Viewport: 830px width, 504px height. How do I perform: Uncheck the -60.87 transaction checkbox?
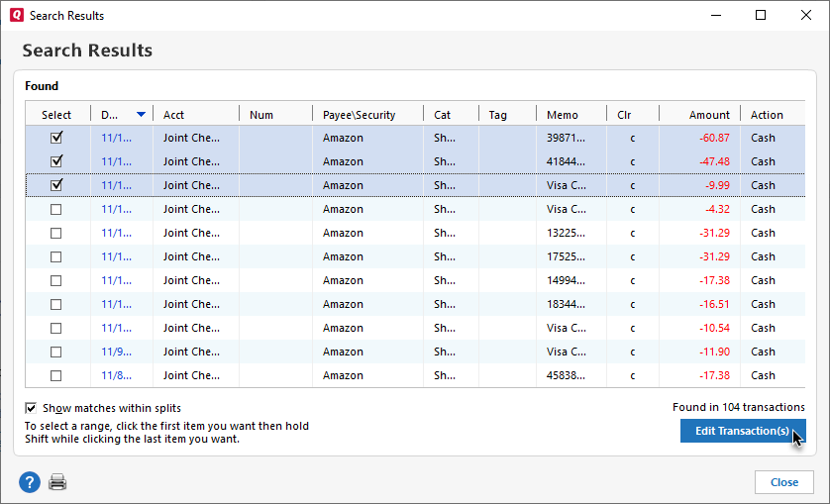tap(56, 138)
